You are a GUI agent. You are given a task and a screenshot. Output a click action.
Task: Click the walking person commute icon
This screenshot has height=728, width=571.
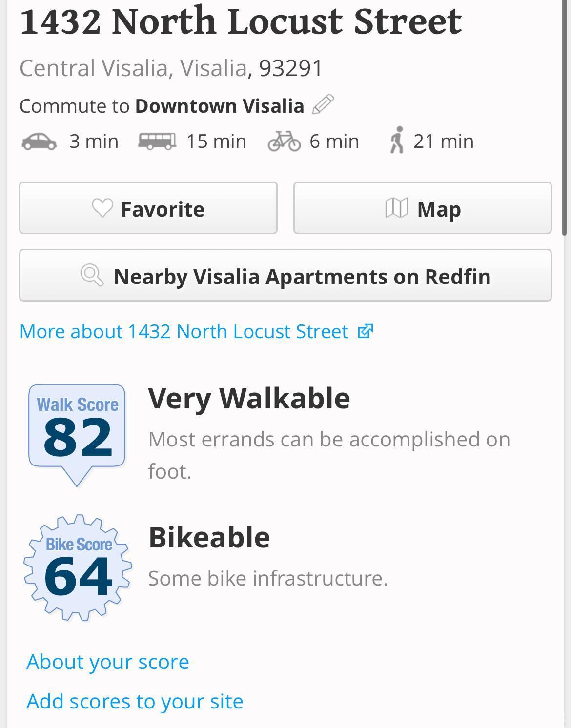(397, 141)
